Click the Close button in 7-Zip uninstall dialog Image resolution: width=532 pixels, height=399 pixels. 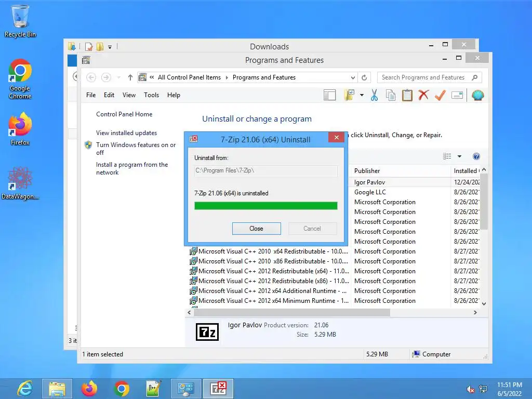pos(256,229)
